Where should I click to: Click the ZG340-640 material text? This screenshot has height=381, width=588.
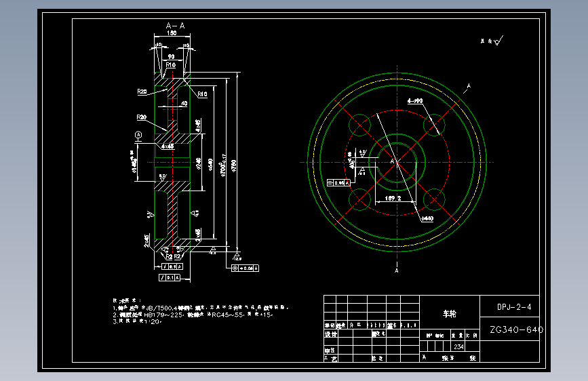pos(516,329)
